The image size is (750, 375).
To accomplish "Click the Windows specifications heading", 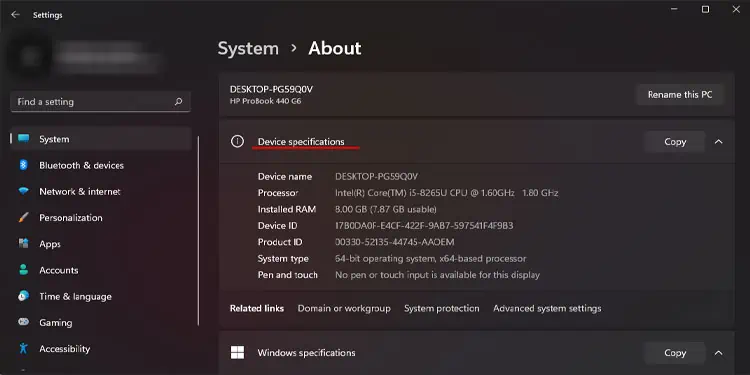I will point(306,353).
